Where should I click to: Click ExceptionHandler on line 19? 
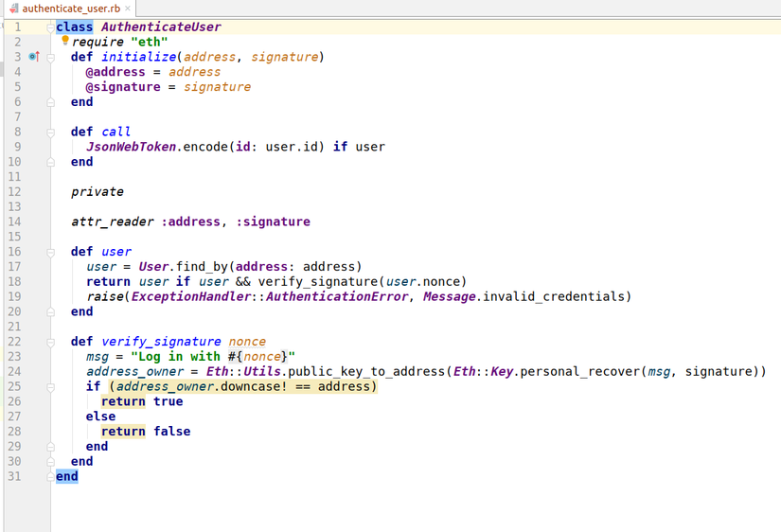(191, 296)
